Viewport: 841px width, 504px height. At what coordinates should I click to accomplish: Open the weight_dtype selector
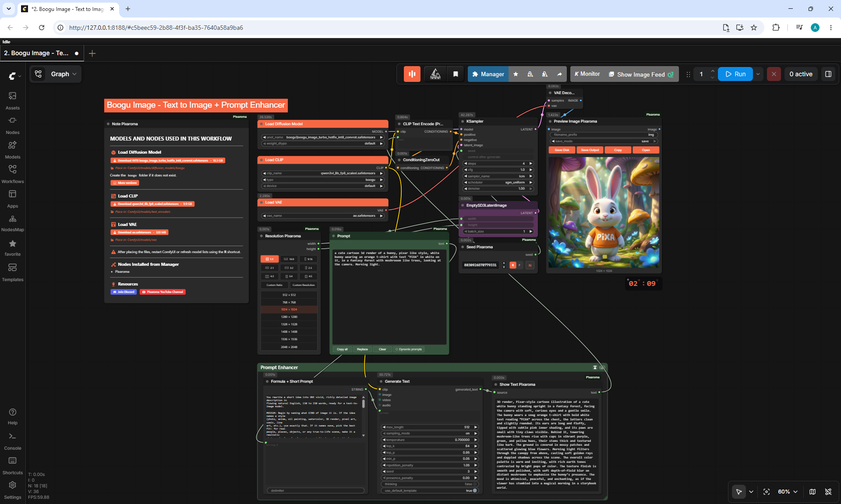click(x=323, y=143)
